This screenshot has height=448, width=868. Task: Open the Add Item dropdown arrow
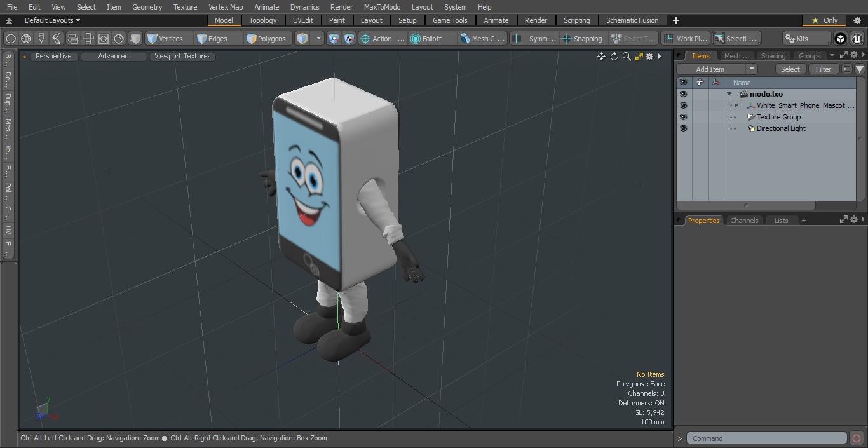tap(752, 69)
